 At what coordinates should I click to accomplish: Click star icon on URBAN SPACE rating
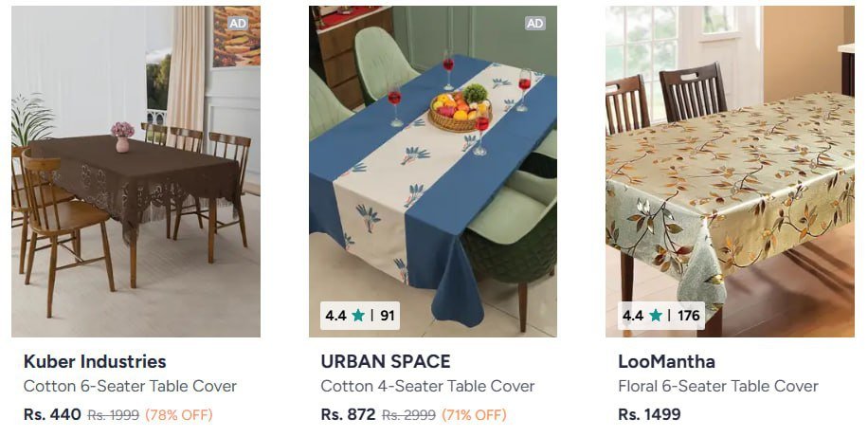pyautogui.click(x=358, y=316)
